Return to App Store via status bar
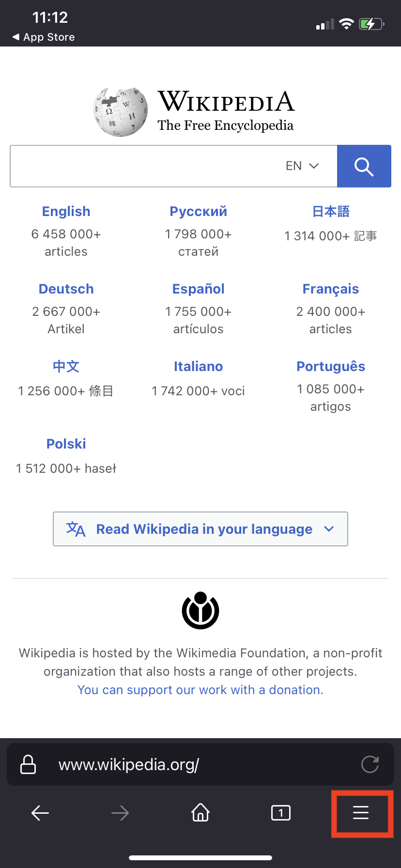 [x=44, y=37]
